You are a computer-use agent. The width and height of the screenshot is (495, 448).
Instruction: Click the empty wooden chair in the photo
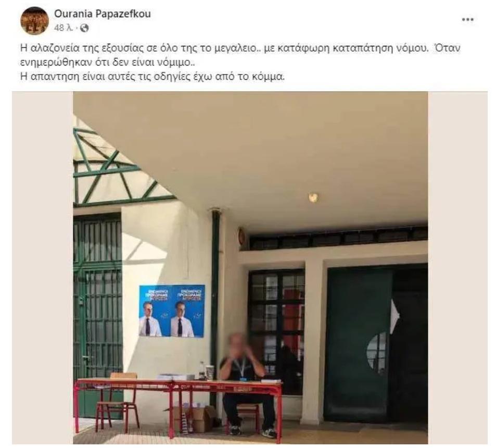(x=118, y=403)
